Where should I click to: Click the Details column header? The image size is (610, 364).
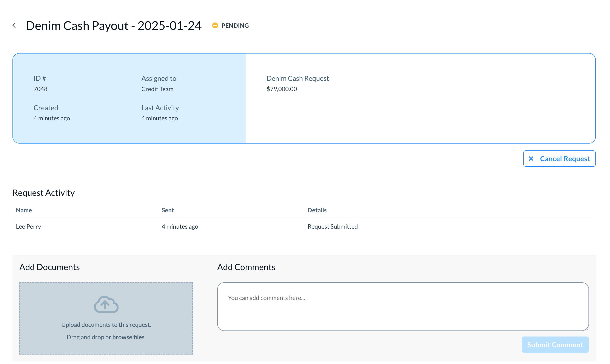(317, 210)
